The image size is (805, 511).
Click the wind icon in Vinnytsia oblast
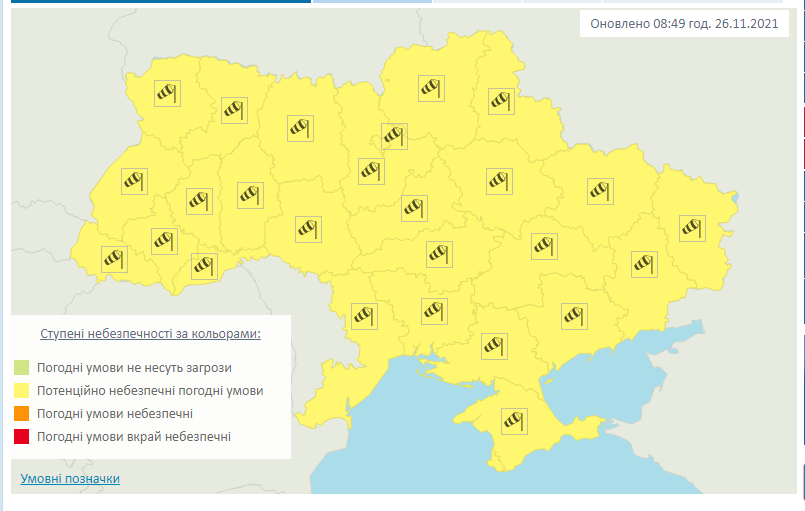point(309,230)
